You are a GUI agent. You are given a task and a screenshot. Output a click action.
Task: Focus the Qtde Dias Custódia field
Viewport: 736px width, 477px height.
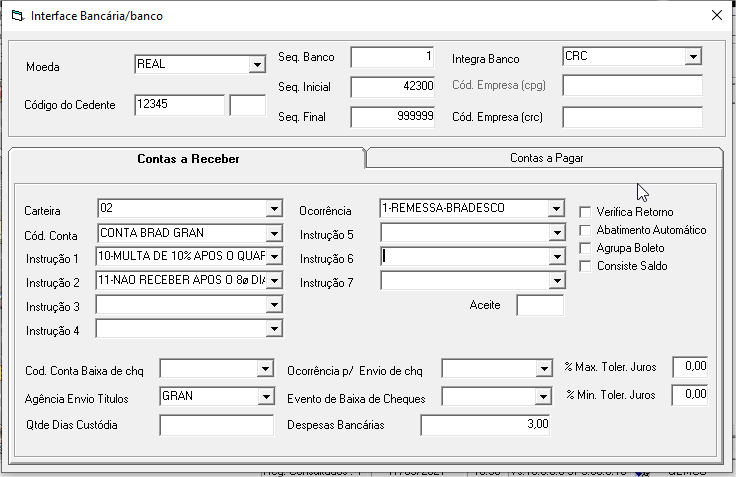216,425
